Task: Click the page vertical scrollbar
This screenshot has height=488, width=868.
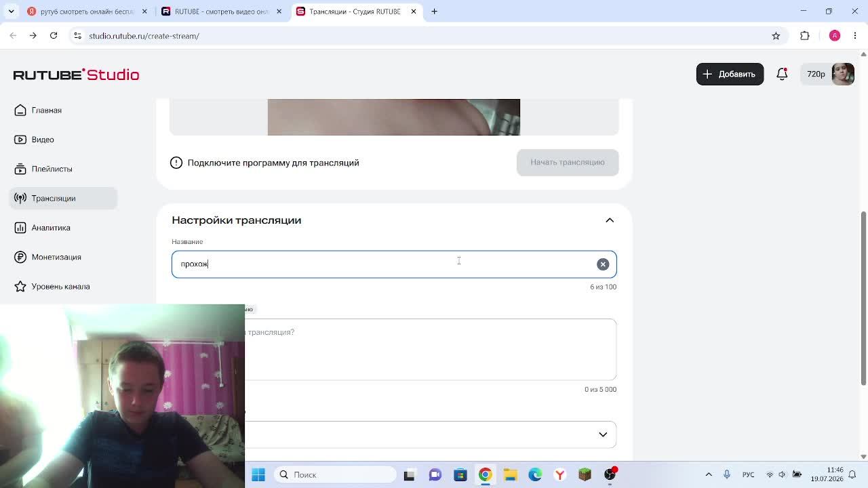Action: [863, 298]
